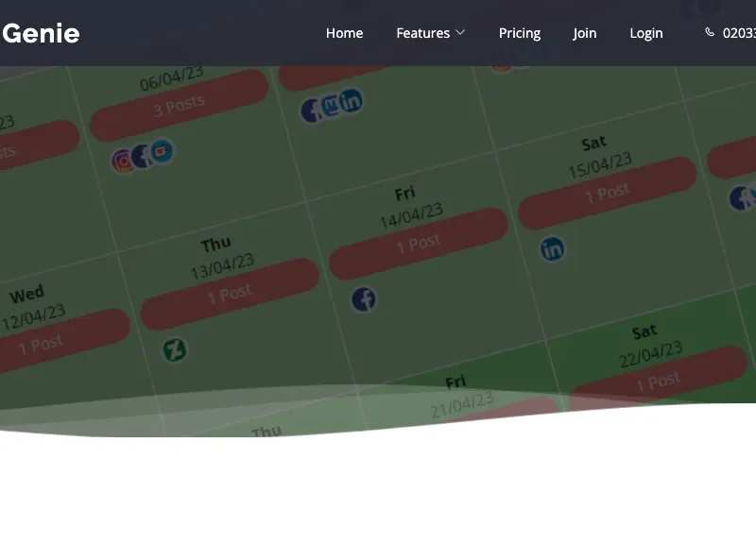
Task: Click the 1 Post badge on Sat 15/04/23
Action: [607, 193]
